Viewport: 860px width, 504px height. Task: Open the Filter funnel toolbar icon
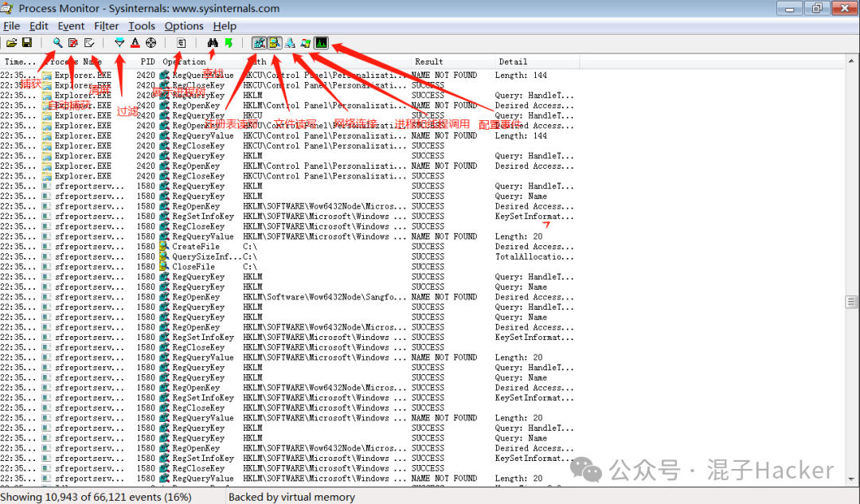tap(119, 43)
